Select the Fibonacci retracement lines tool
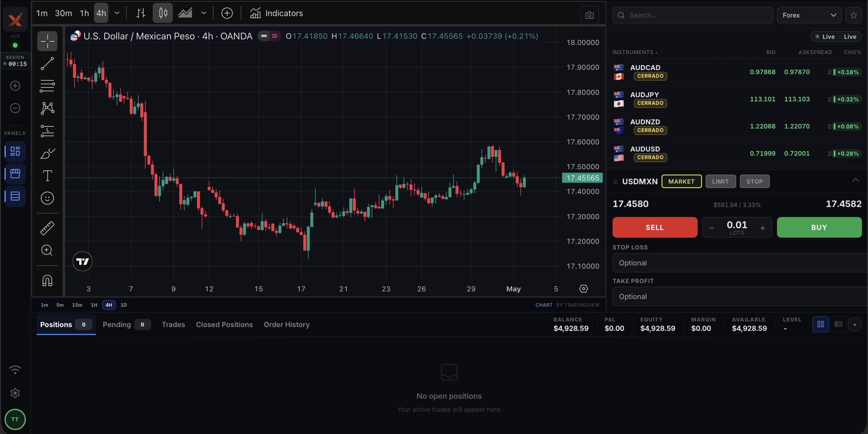The height and width of the screenshot is (434, 868). pos(47,86)
